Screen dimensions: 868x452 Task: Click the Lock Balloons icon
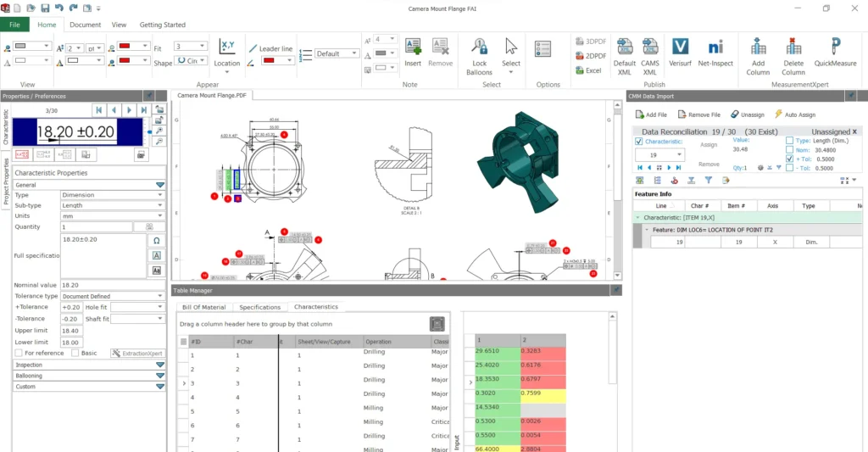[x=479, y=47]
